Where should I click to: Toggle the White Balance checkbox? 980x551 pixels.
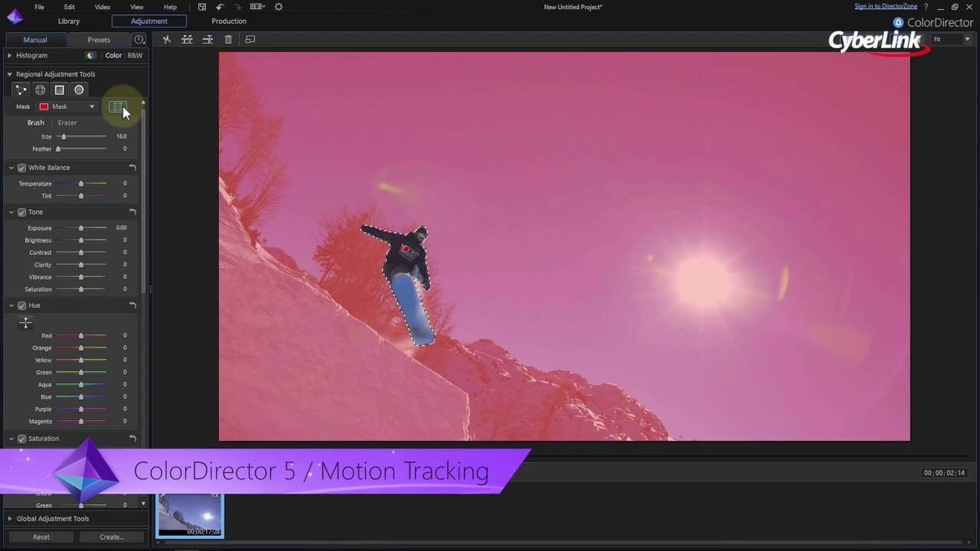click(x=21, y=168)
